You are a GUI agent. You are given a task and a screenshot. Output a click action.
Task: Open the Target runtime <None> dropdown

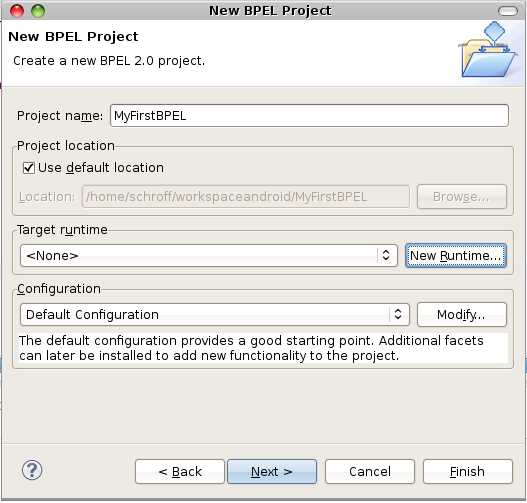(x=209, y=256)
